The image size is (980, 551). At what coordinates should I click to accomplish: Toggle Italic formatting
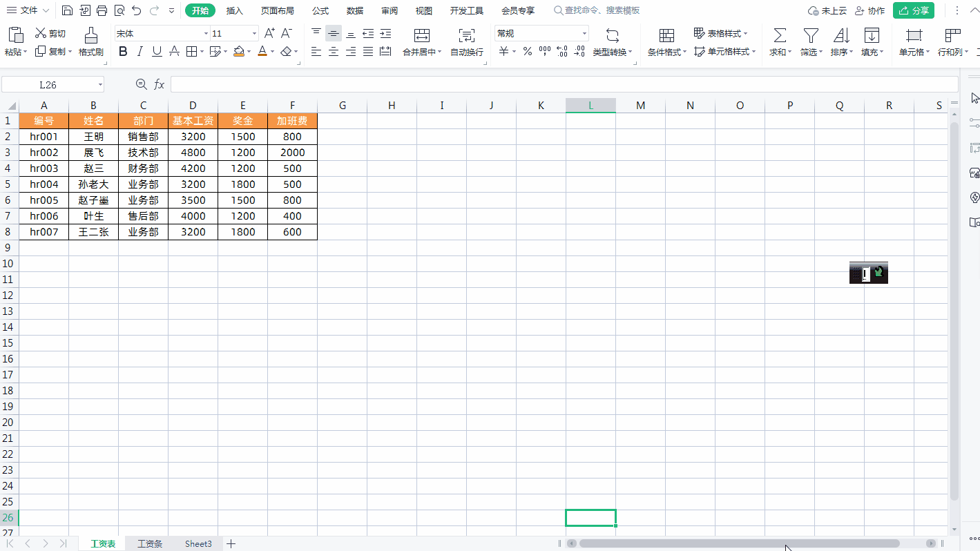click(x=140, y=51)
